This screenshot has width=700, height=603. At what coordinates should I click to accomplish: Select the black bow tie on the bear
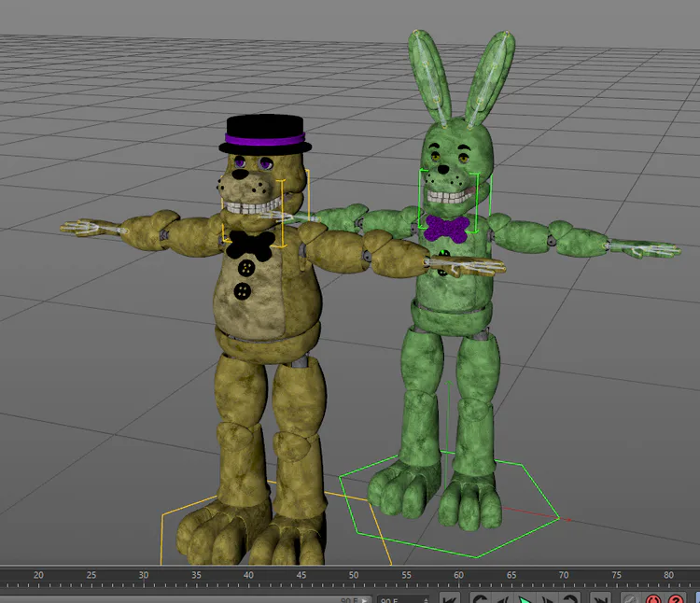(250, 245)
